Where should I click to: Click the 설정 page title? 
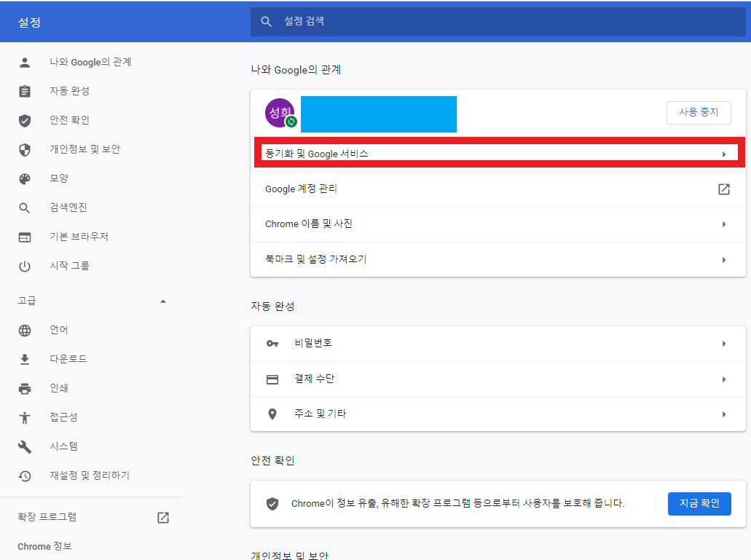point(29,23)
